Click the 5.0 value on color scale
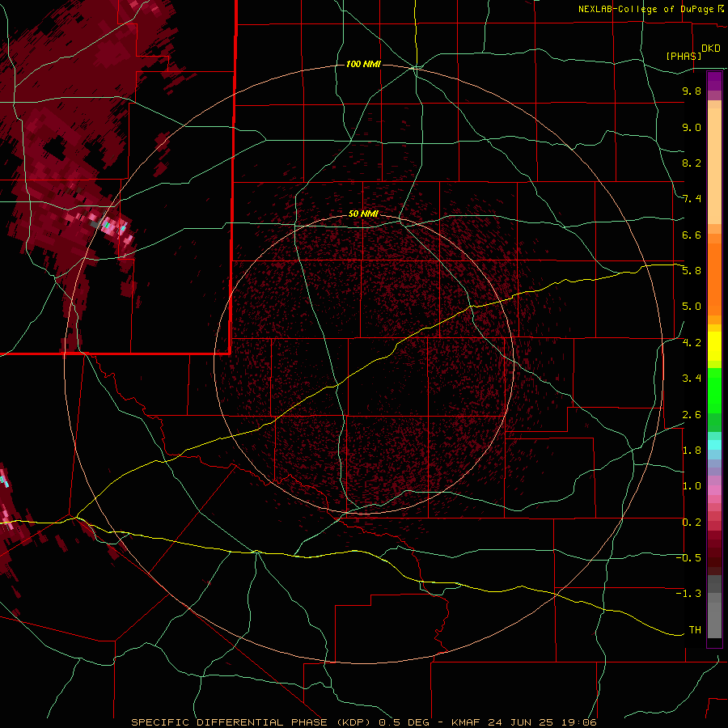 [x=692, y=307]
